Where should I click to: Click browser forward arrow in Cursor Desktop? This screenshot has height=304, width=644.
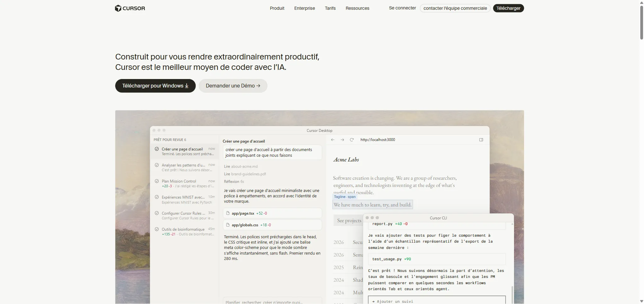342,140
